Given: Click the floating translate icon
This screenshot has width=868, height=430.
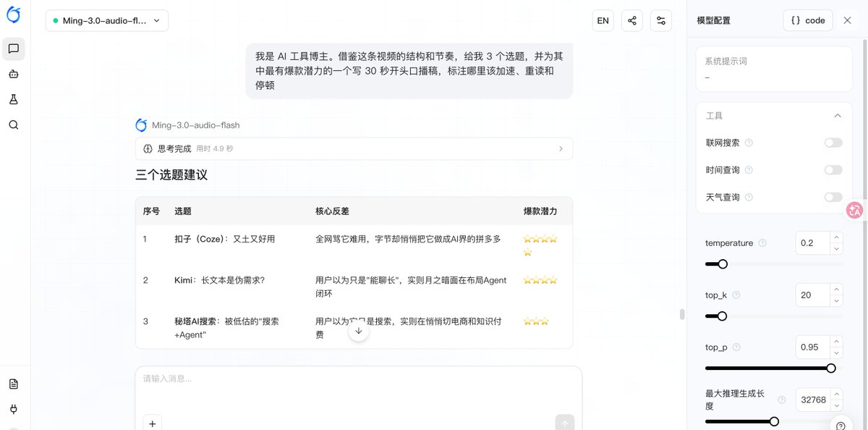Looking at the screenshot, I should [855, 211].
